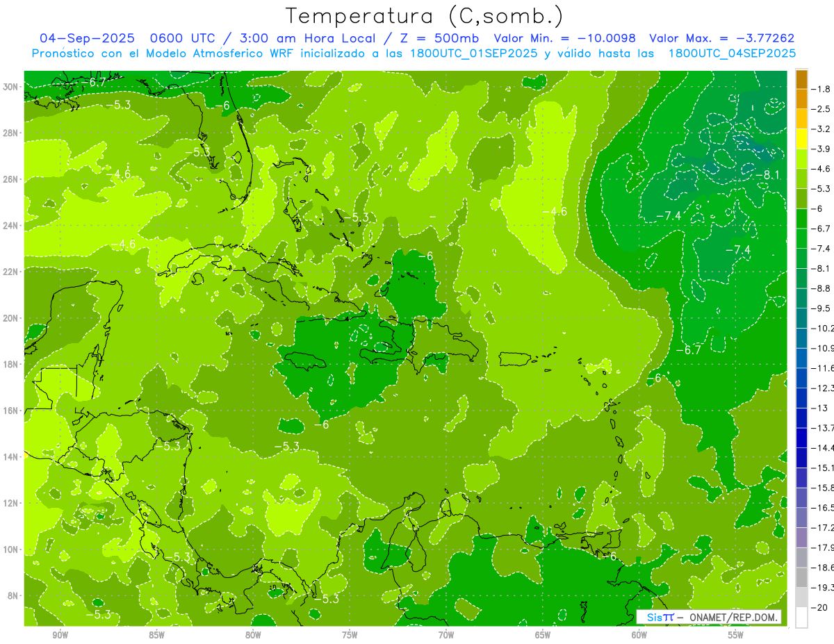Click color bar label "-10.2"

click(823, 329)
